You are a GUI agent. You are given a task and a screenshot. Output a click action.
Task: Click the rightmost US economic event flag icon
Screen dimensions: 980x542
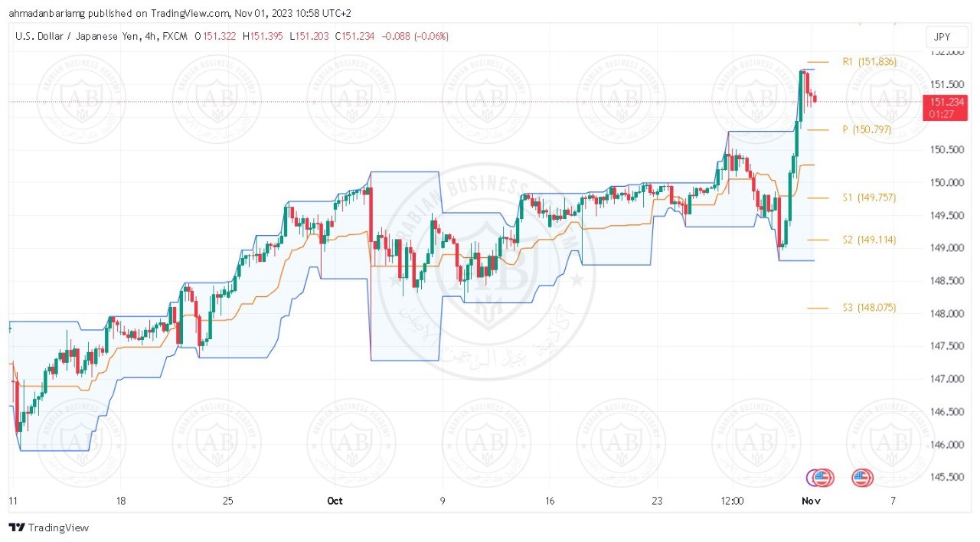(x=862, y=478)
